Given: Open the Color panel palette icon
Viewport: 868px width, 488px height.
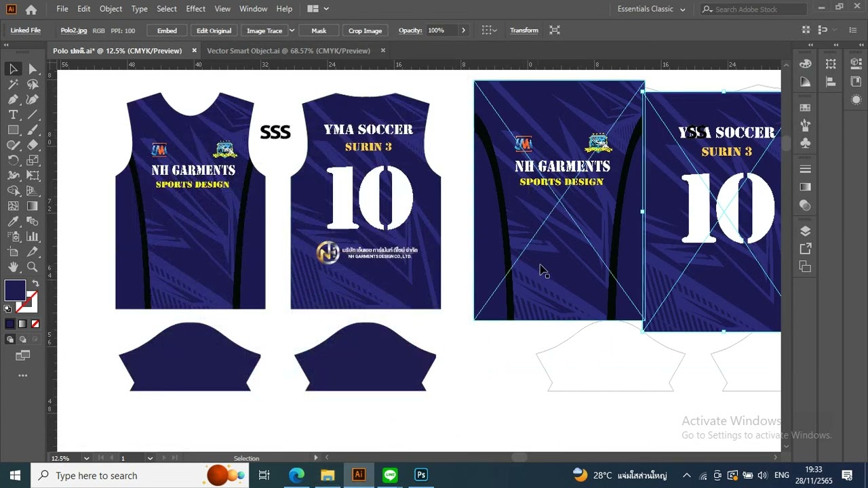Looking at the screenshot, I should (x=806, y=64).
